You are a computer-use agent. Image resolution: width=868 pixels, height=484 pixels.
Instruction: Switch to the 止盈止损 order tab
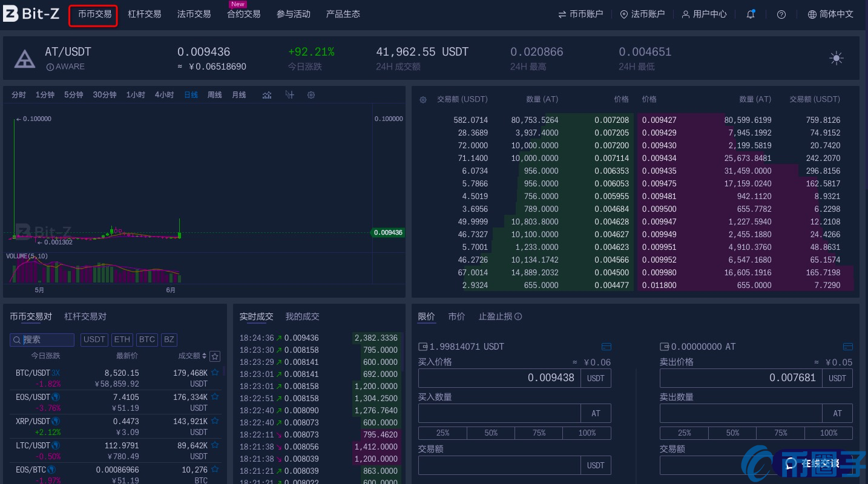[x=495, y=316]
